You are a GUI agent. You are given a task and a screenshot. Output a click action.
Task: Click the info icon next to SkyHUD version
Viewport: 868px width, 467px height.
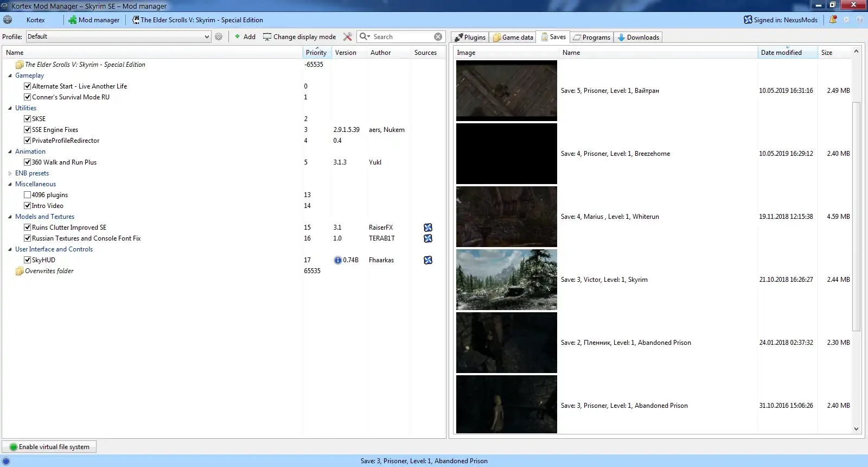pos(337,260)
